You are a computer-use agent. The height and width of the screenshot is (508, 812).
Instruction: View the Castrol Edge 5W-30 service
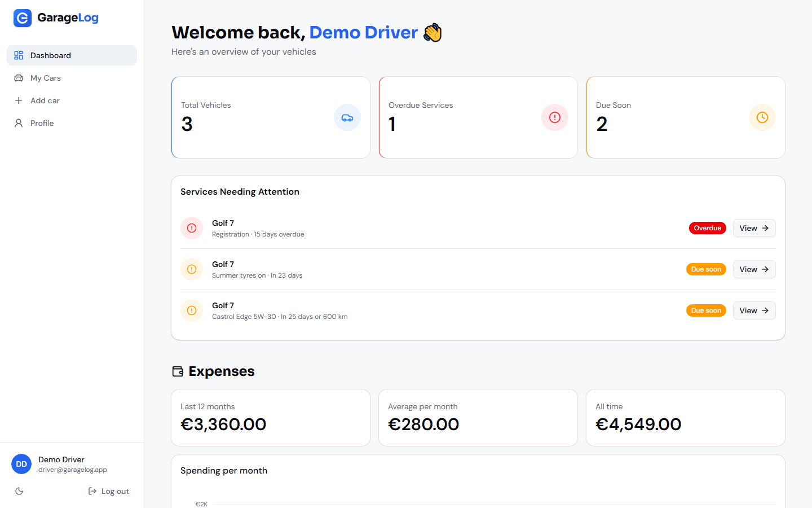coord(754,310)
